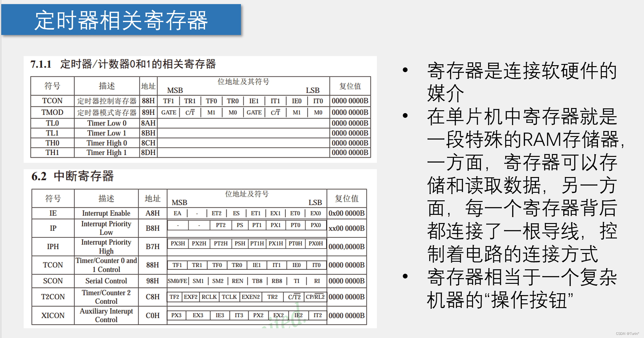Click the CP/RL2 bit cell
This screenshot has width=644, height=338.
pos(315,297)
